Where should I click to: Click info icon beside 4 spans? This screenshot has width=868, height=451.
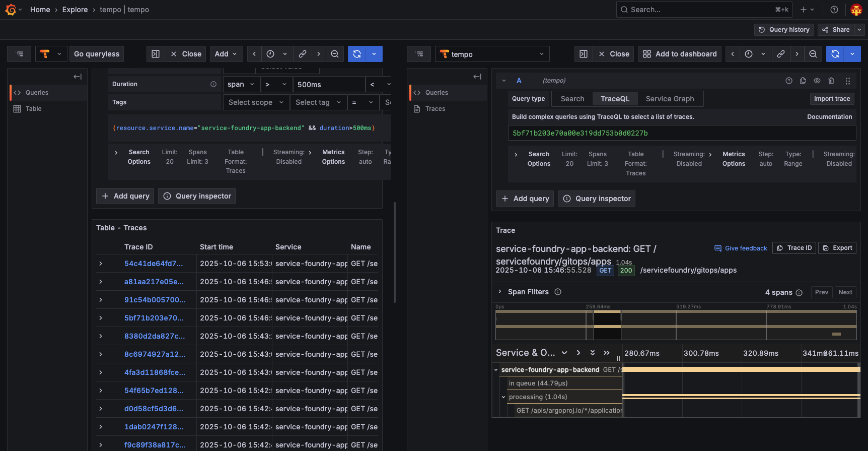[x=799, y=292]
